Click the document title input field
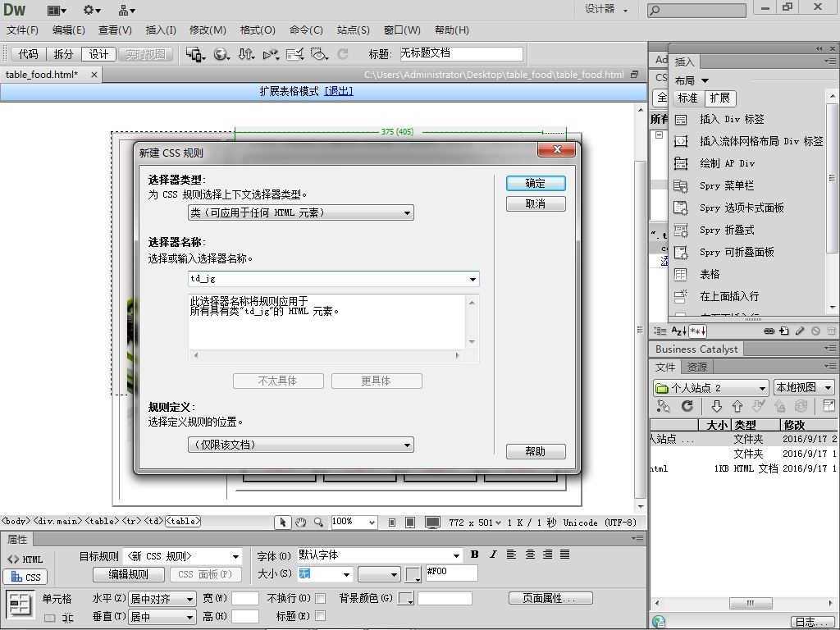Viewport: 840px width, 630px height. 461,54
